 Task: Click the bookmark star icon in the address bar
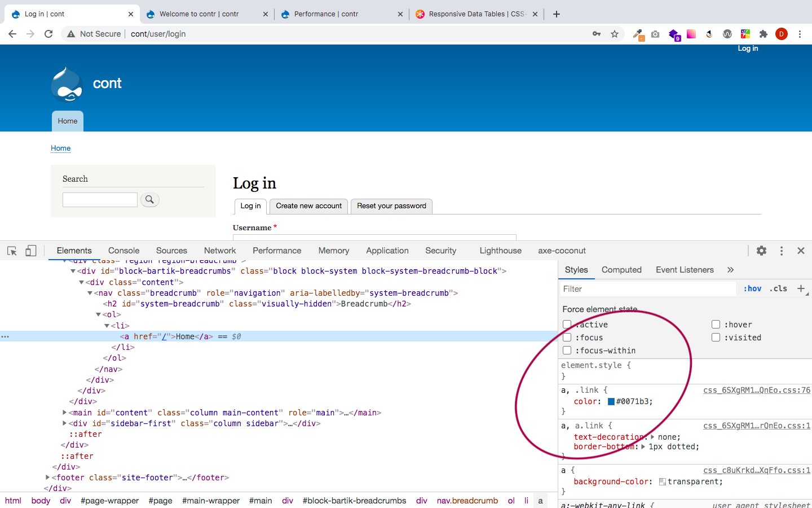pos(614,34)
